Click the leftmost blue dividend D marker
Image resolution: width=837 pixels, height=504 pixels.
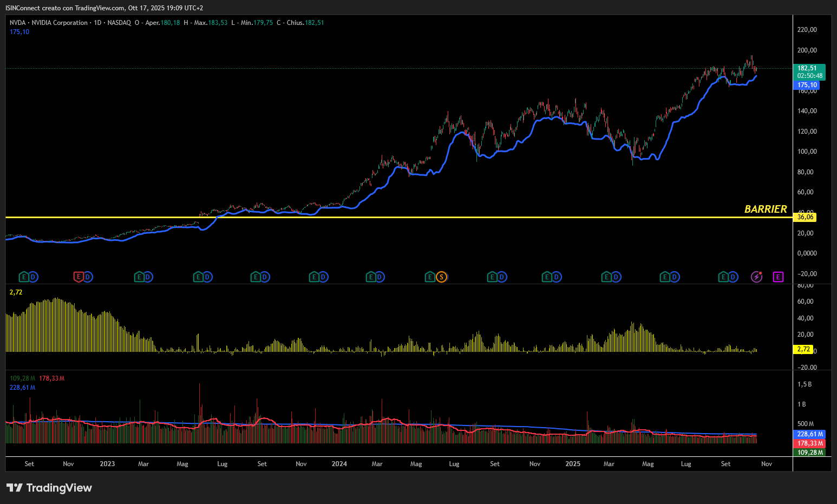[x=33, y=277]
